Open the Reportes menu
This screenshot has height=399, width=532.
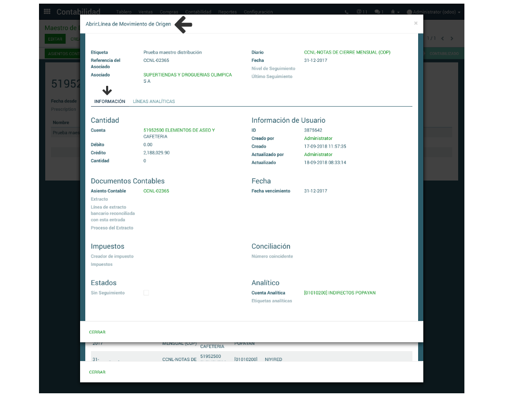[x=228, y=12]
